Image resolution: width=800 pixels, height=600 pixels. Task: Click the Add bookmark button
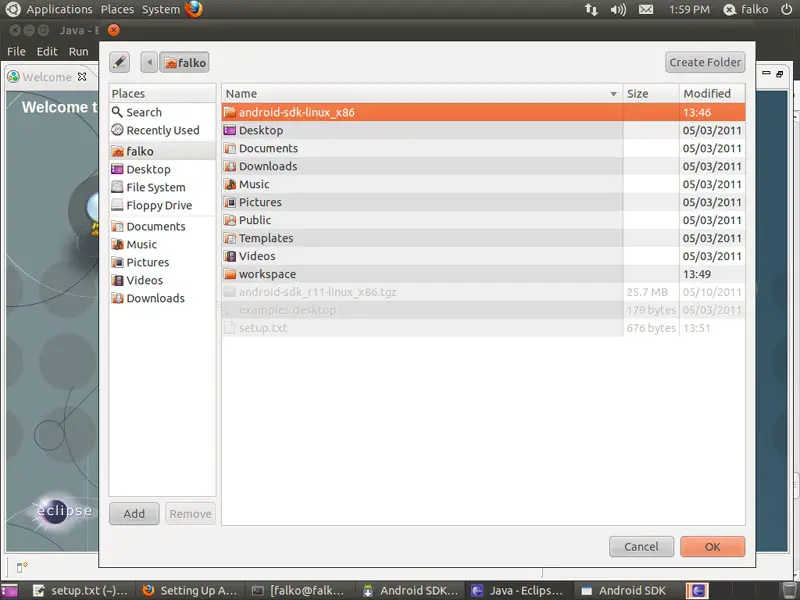(134, 514)
